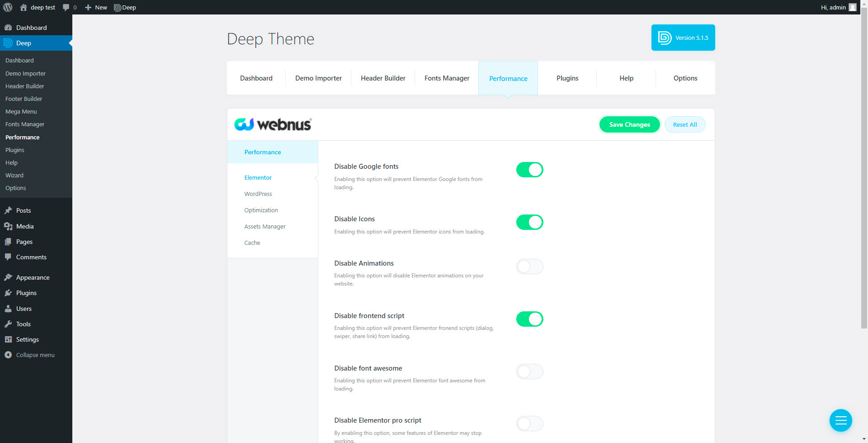Open the deep test site home icon

tap(24, 7)
